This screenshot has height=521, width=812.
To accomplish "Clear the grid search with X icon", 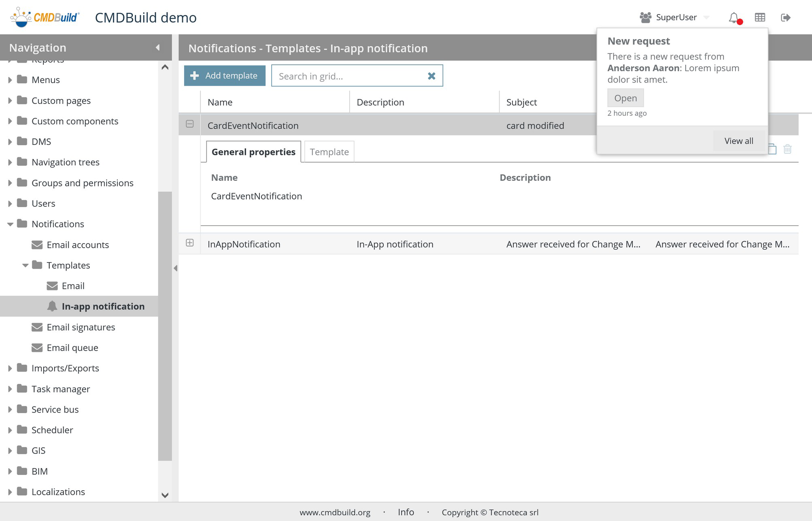I will click(x=432, y=76).
